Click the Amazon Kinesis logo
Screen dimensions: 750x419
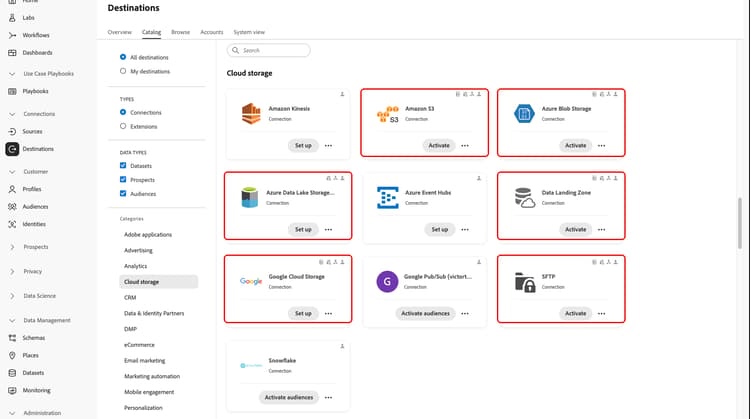[251, 113]
